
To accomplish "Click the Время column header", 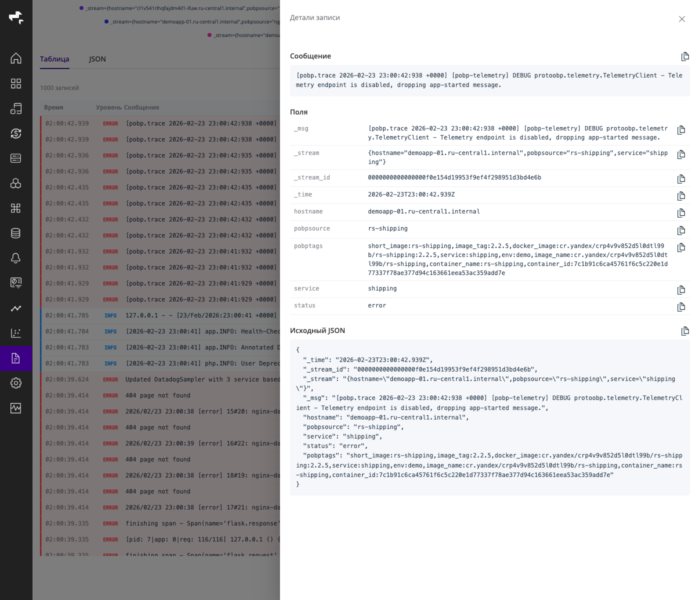I will pos(53,107).
